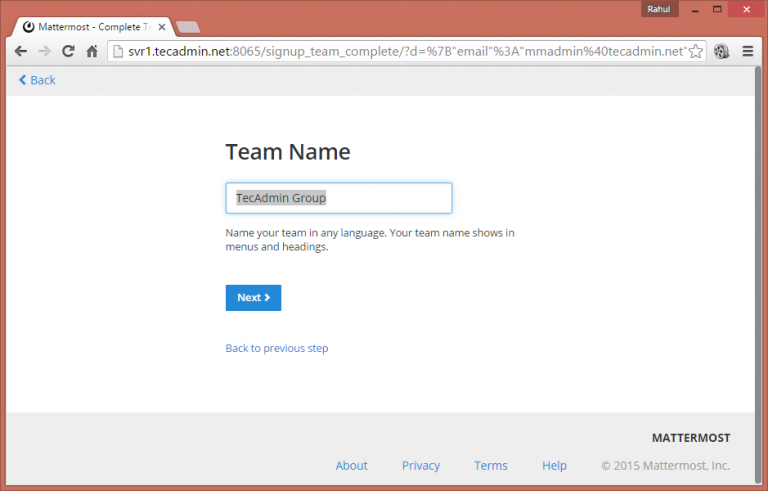Select the Mattermost - Complete tab
768x491 pixels.
[x=90, y=26]
